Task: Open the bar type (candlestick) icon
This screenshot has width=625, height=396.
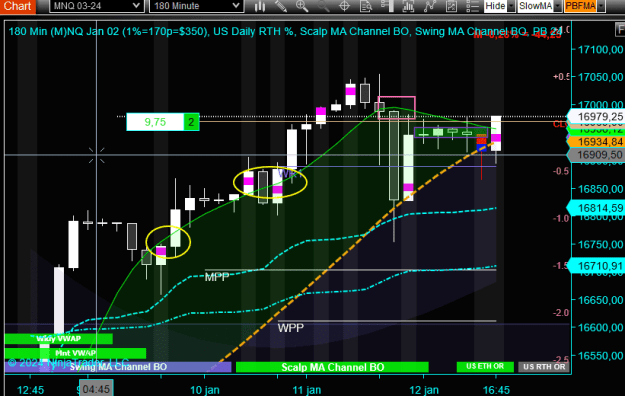Action: (259, 6)
